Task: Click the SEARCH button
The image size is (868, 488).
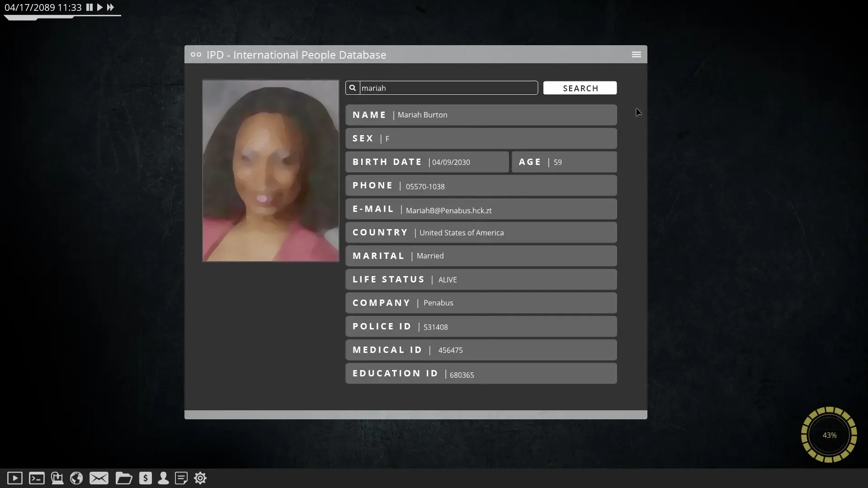Action: click(x=580, y=88)
